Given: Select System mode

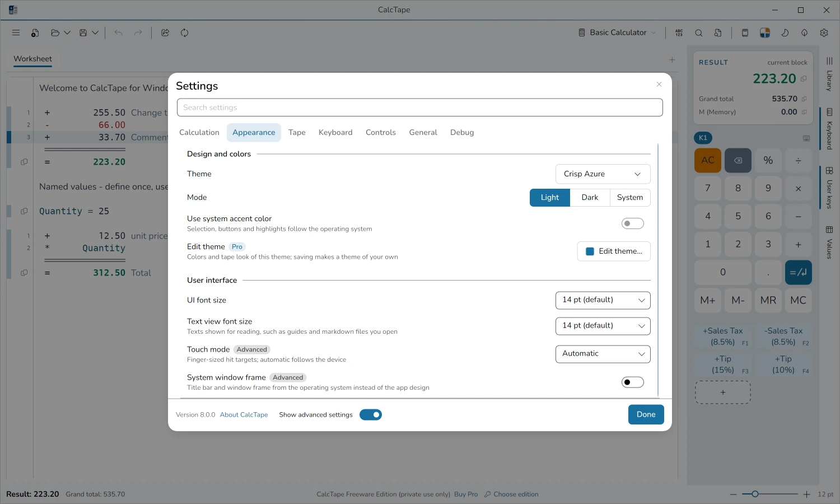Looking at the screenshot, I should [x=630, y=198].
